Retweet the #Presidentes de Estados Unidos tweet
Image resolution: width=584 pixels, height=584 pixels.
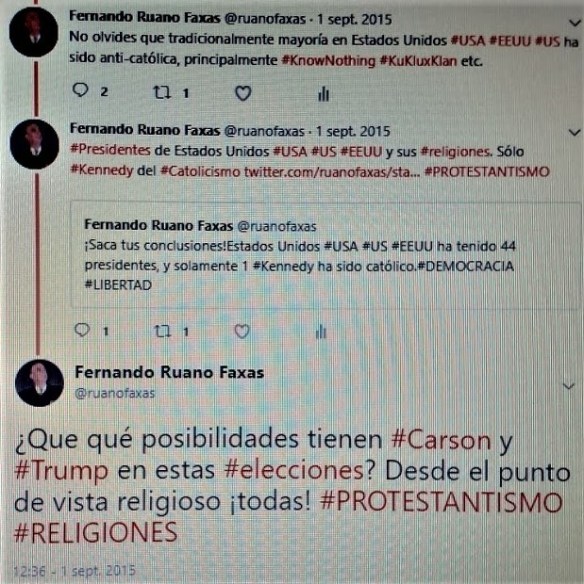coord(163,331)
